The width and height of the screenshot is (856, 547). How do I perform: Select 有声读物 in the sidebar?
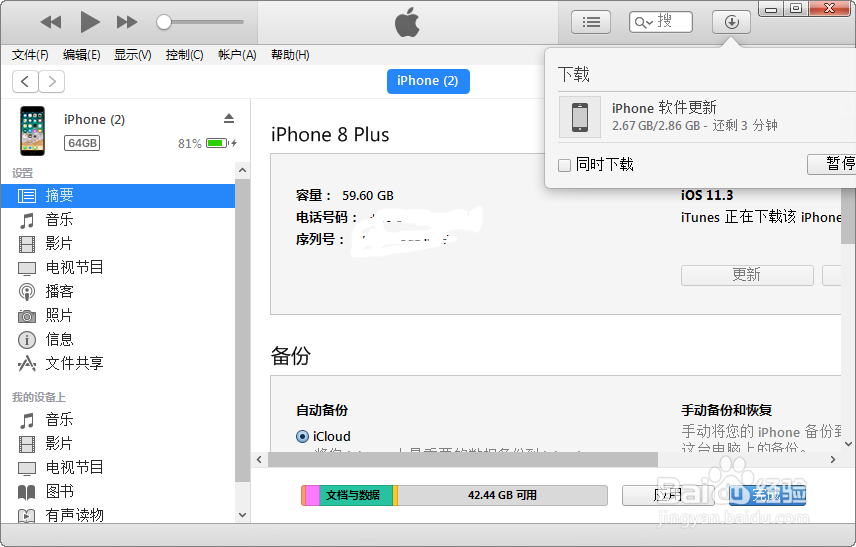point(118,515)
